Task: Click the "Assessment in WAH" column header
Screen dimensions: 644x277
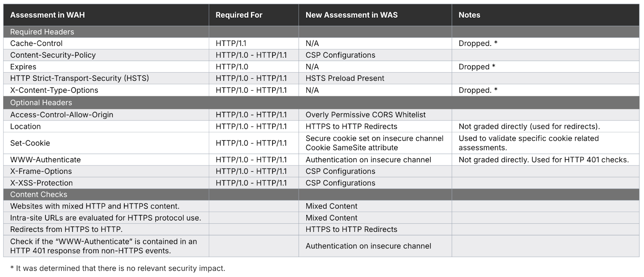Action: coord(47,15)
